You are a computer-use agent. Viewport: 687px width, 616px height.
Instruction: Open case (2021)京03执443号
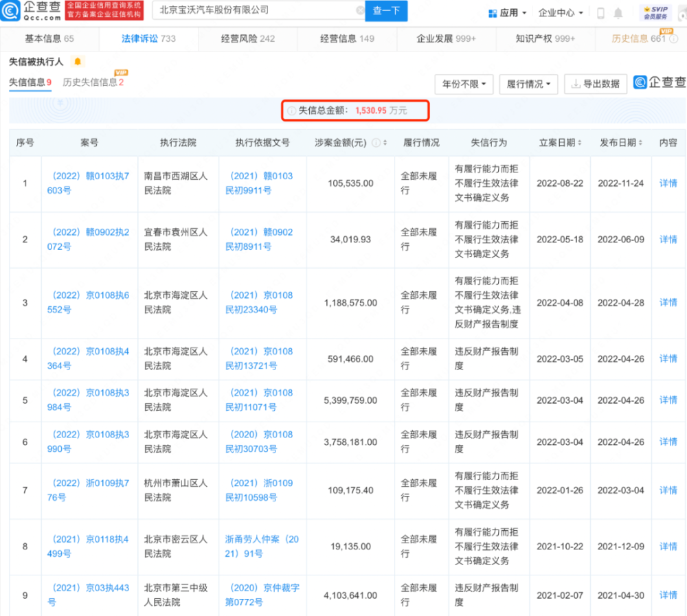tap(88, 595)
